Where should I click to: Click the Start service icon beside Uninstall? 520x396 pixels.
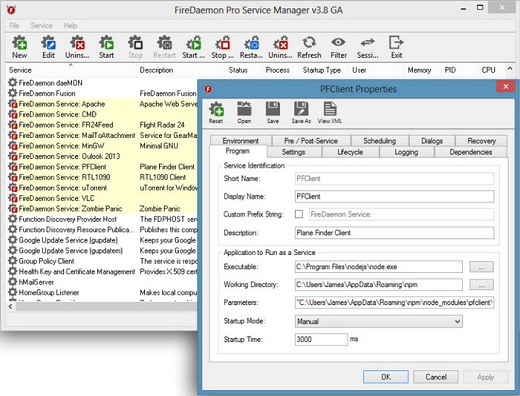click(106, 47)
